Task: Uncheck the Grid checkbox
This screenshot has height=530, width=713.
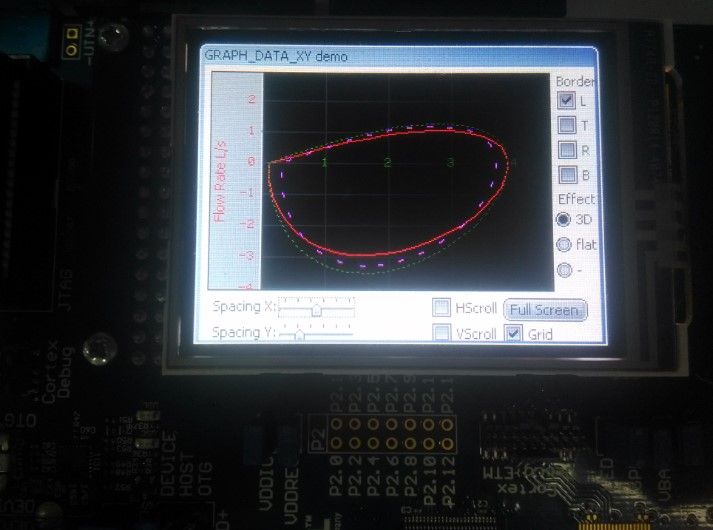Action: coord(513,333)
